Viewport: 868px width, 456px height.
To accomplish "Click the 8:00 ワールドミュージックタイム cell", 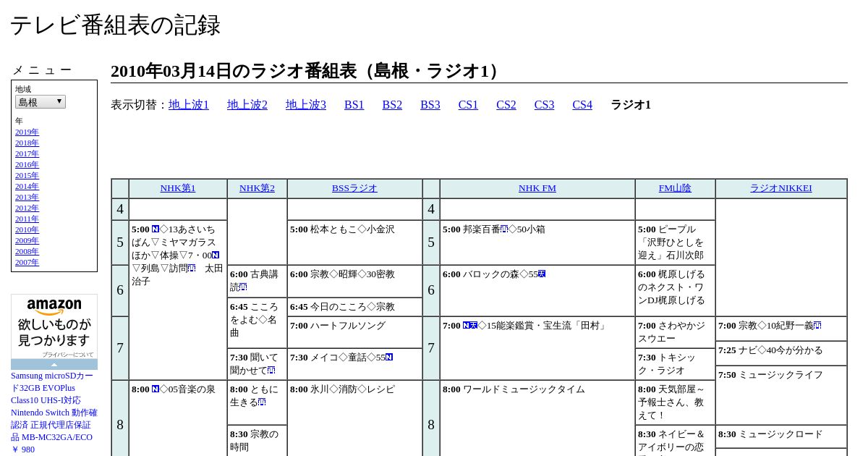I will (537, 418).
